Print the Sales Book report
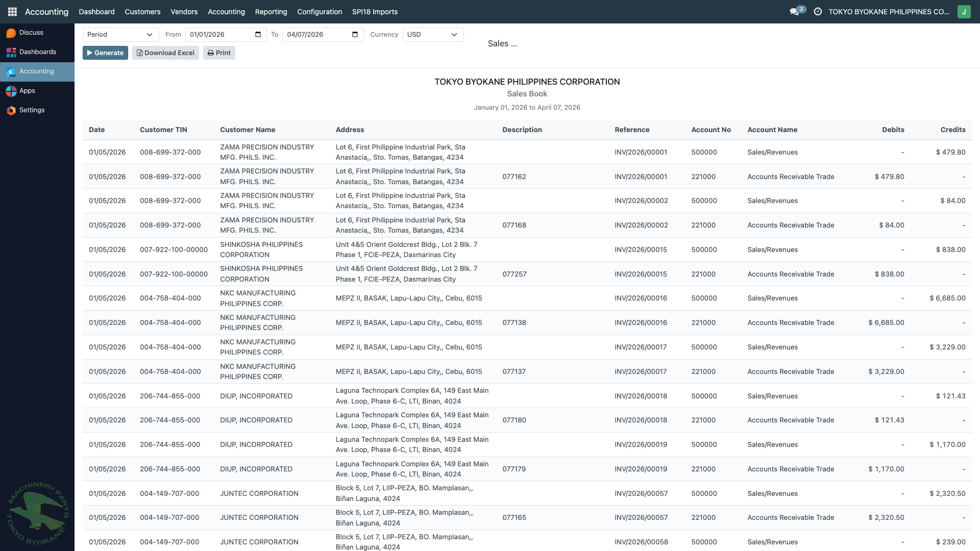980x551 pixels. tap(219, 53)
